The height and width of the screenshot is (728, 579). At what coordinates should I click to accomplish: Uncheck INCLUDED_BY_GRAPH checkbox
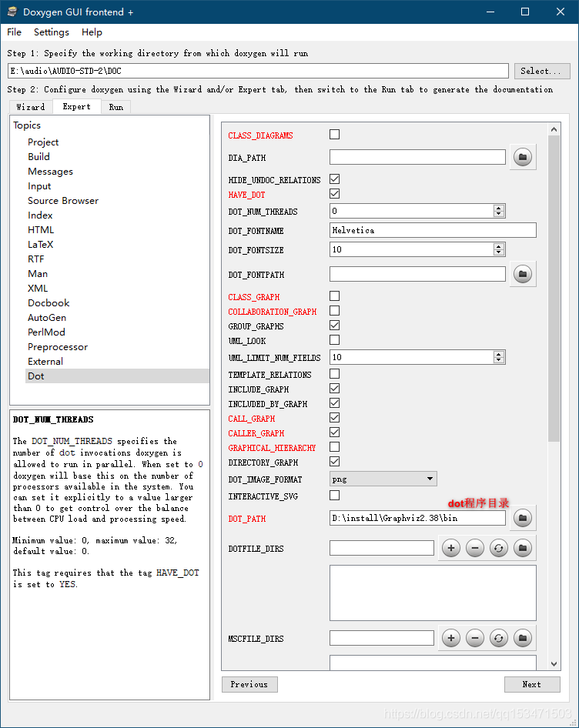pyautogui.click(x=335, y=403)
